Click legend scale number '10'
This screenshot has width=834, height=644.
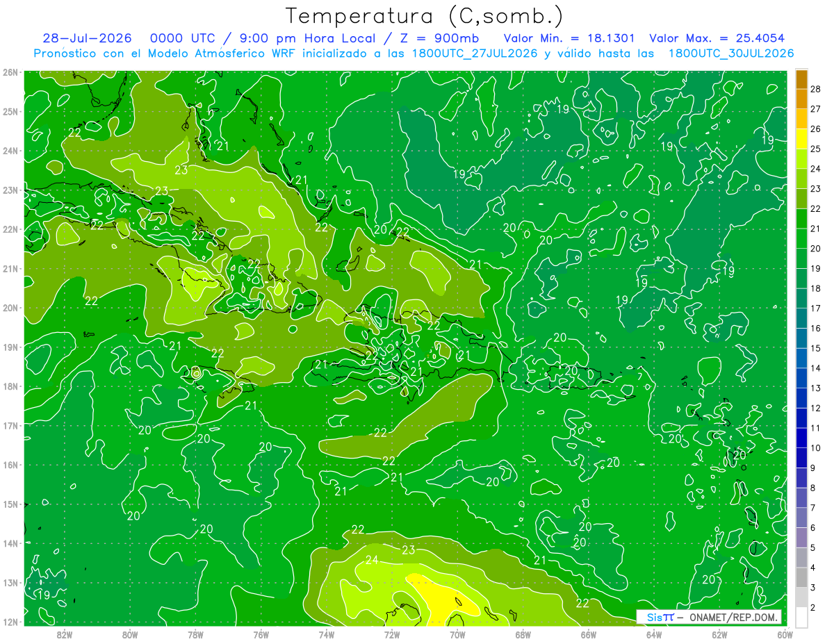[815, 447]
